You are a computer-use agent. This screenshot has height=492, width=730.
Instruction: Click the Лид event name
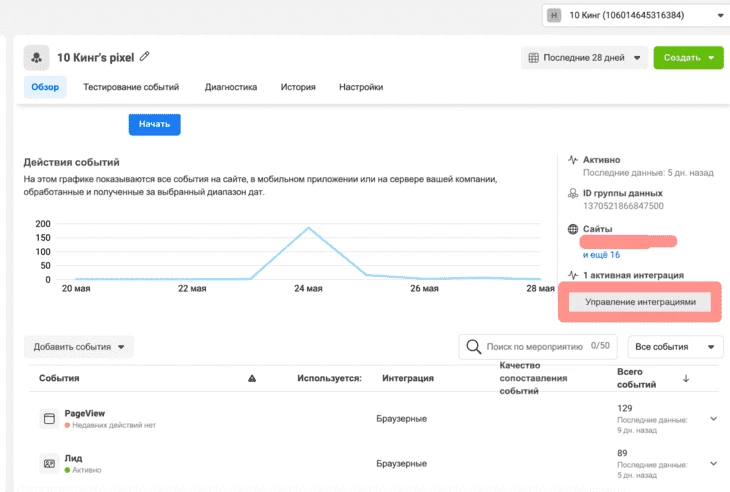(x=73, y=458)
